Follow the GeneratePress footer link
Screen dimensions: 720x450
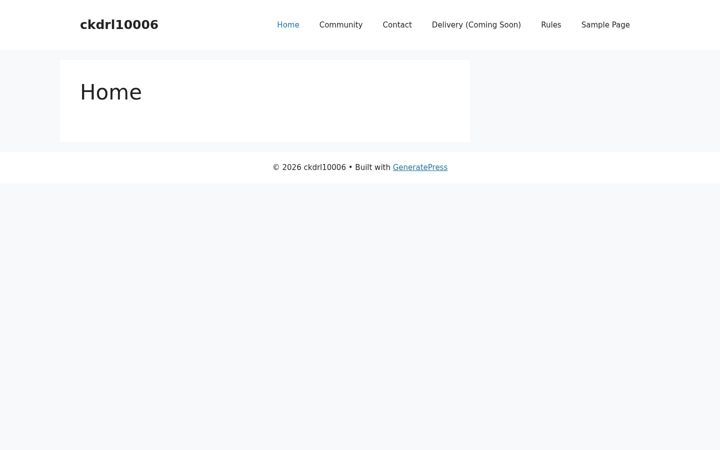pos(420,167)
